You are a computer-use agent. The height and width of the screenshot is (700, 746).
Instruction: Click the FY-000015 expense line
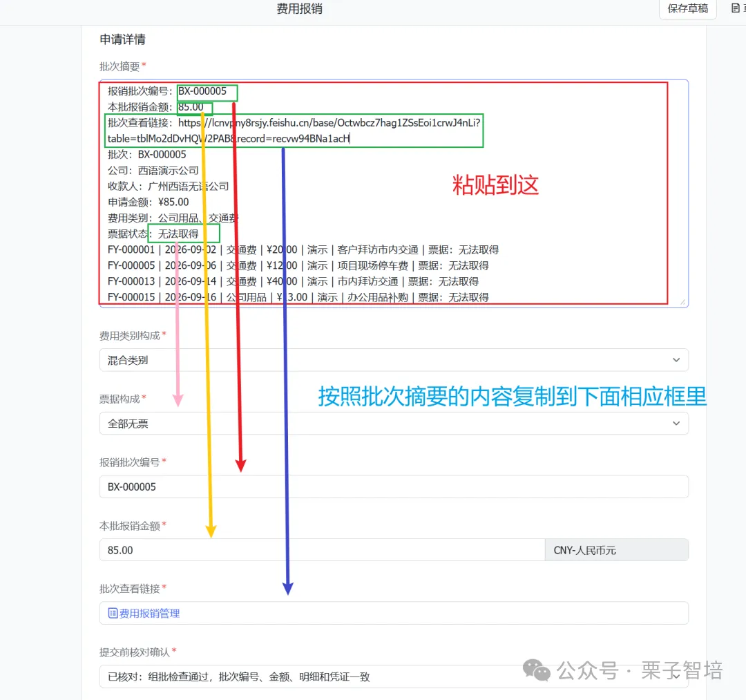[298, 297]
